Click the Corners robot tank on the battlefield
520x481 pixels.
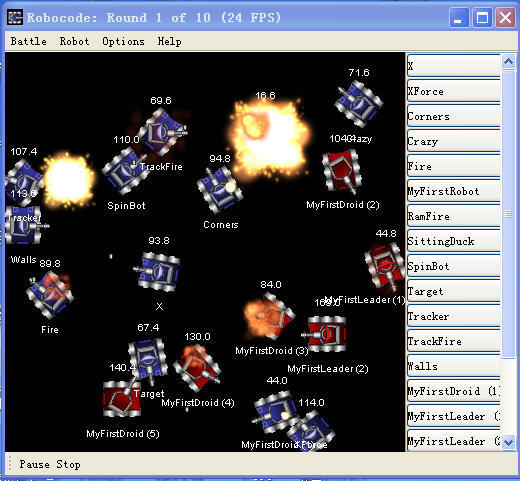[219, 190]
